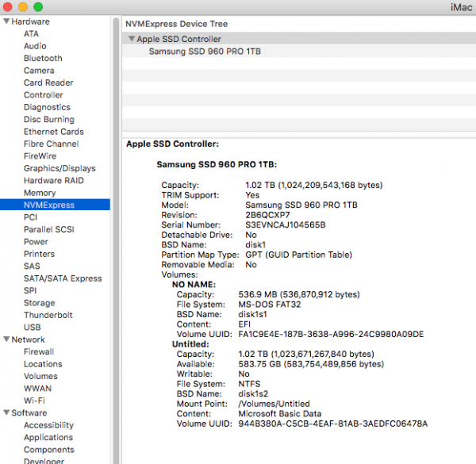Image resolution: width=476 pixels, height=464 pixels.
Task: Select Firewall under Network
Action: pyautogui.click(x=39, y=351)
